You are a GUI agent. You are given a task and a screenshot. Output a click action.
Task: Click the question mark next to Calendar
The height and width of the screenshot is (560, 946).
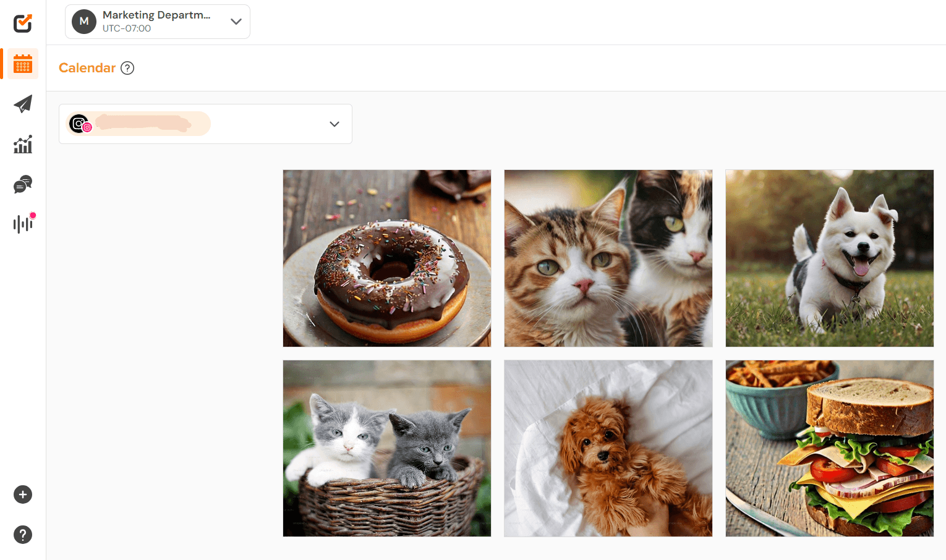[x=127, y=68]
